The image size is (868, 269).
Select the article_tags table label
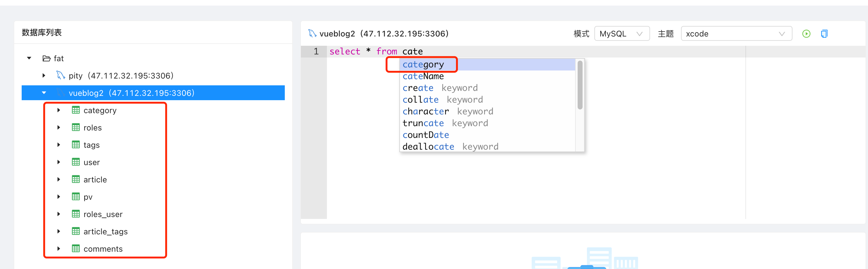click(106, 232)
